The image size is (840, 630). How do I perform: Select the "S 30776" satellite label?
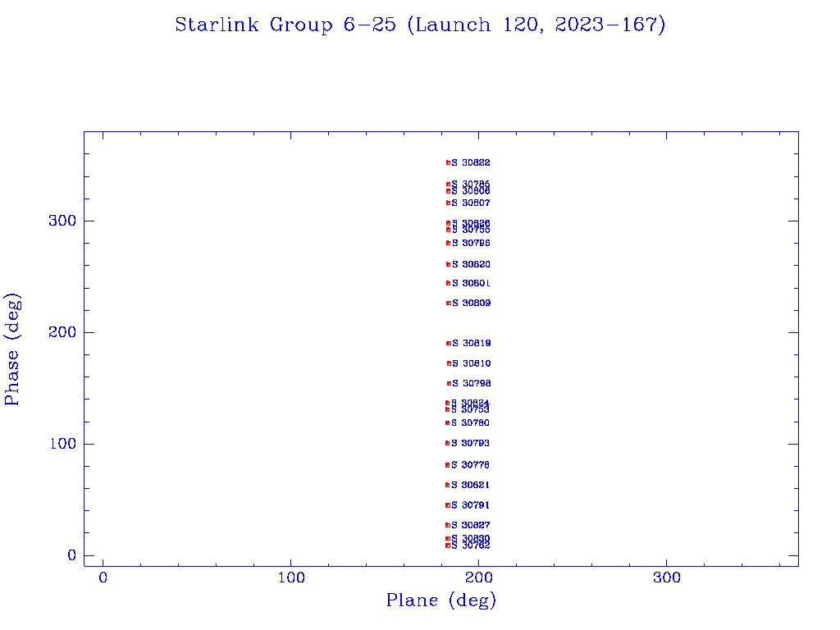pos(470,465)
